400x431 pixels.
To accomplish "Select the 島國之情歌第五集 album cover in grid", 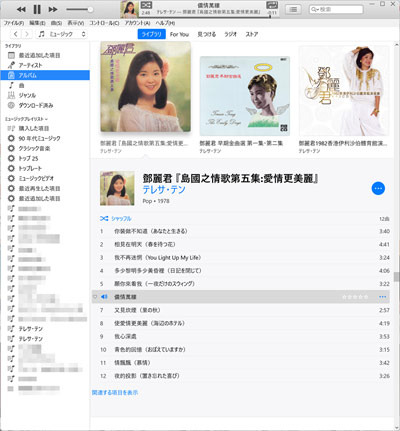I will (x=145, y=87).
